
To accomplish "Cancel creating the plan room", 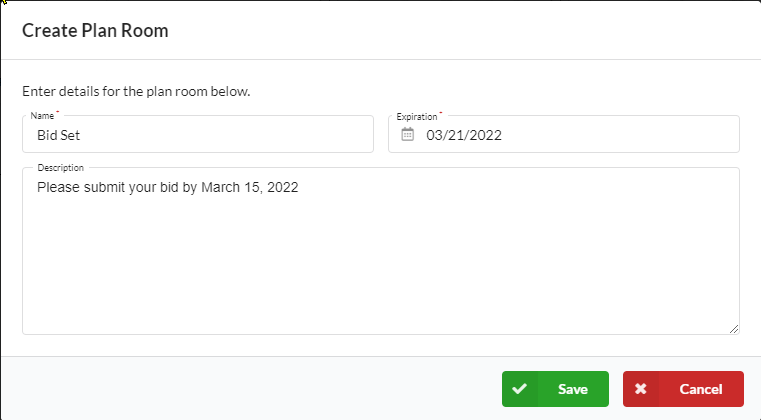I will coord(683,389).
